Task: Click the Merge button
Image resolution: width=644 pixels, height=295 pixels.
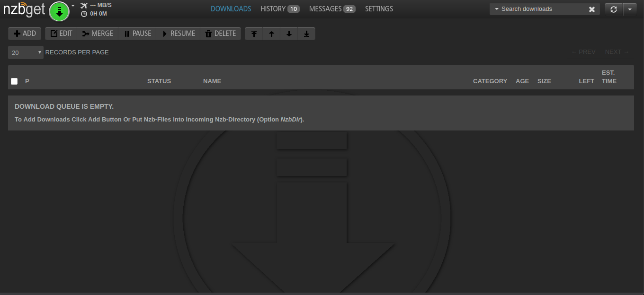Action: coord(98,34)
